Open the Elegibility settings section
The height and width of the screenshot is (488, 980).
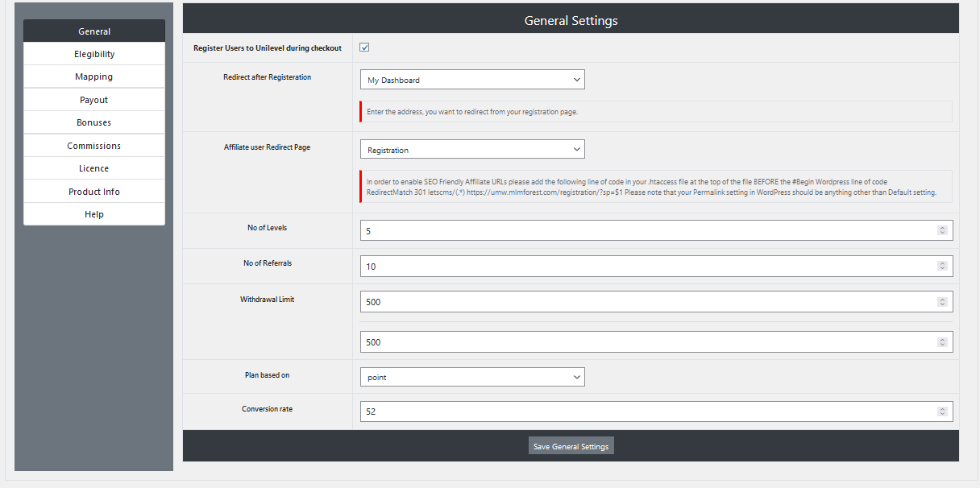pyautogui.click(x=93, y=53)
